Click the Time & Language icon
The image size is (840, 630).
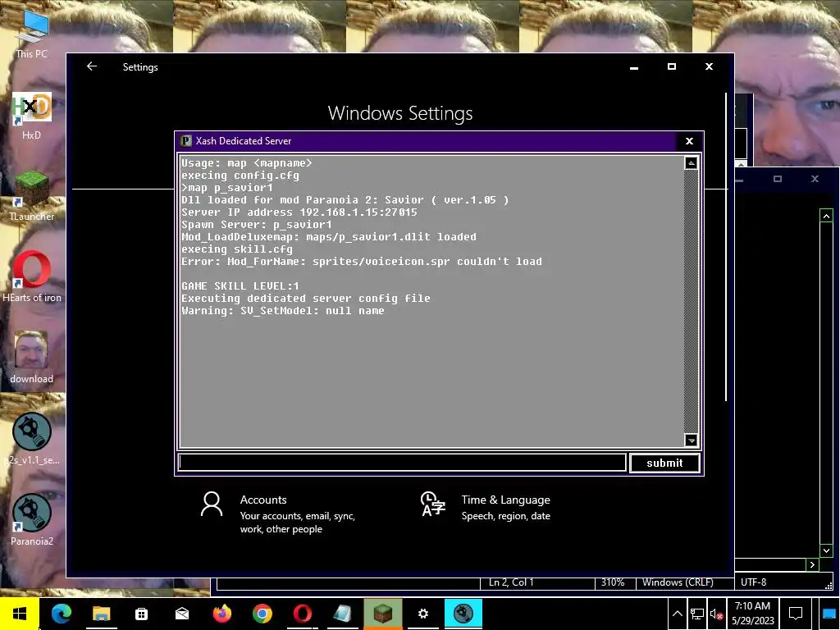click(433, 504)
